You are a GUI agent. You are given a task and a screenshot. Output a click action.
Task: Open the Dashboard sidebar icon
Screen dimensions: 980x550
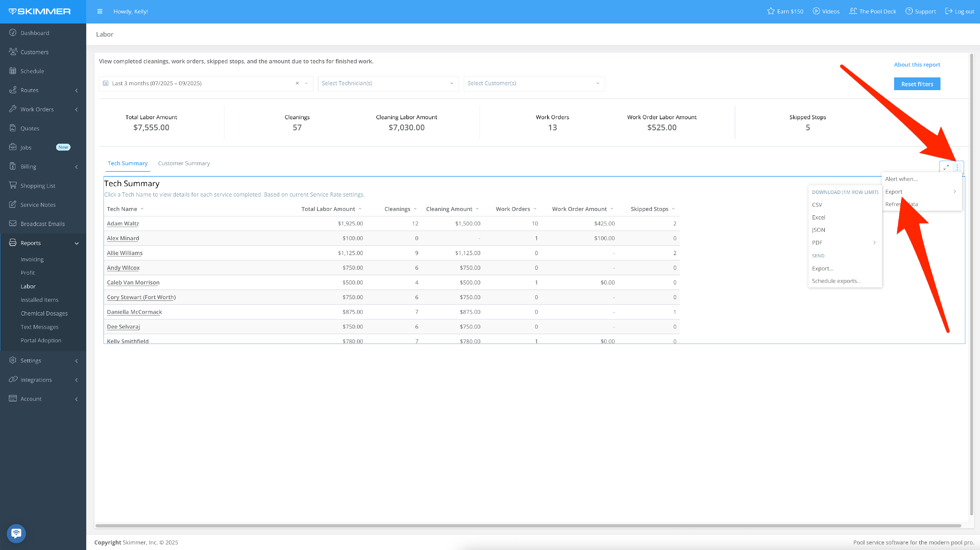[x=13, y=33]
